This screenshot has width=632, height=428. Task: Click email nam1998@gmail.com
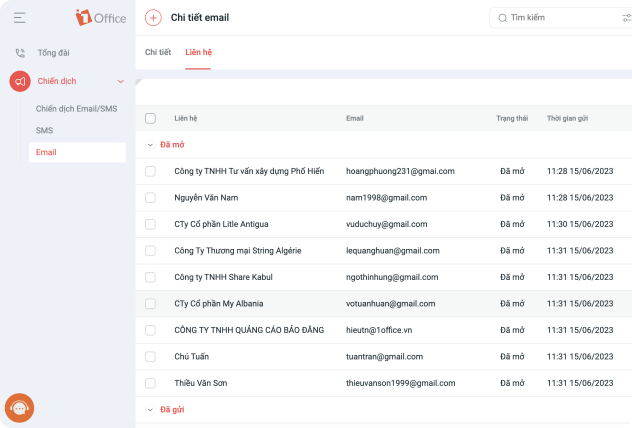point(387,198)
